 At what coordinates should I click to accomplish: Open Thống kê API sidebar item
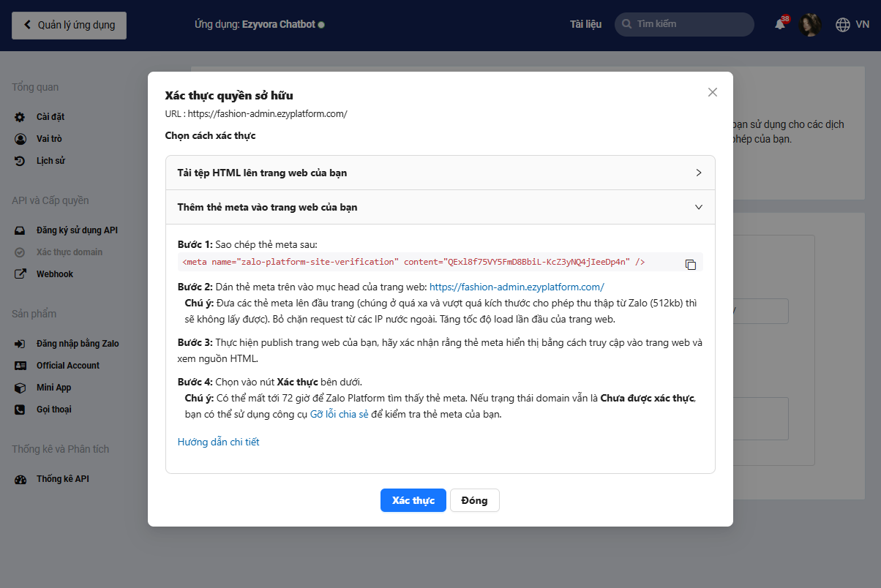pos(63,480)
